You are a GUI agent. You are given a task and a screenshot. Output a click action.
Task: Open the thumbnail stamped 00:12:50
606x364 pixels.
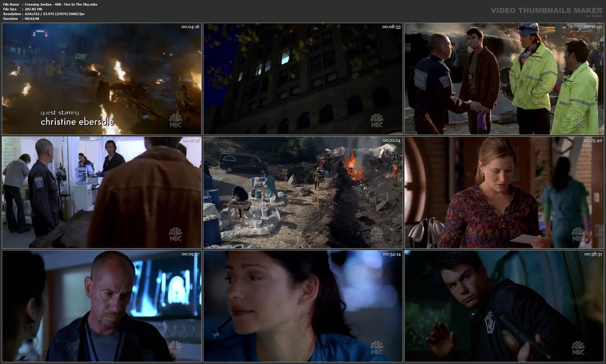pos(504,79)
